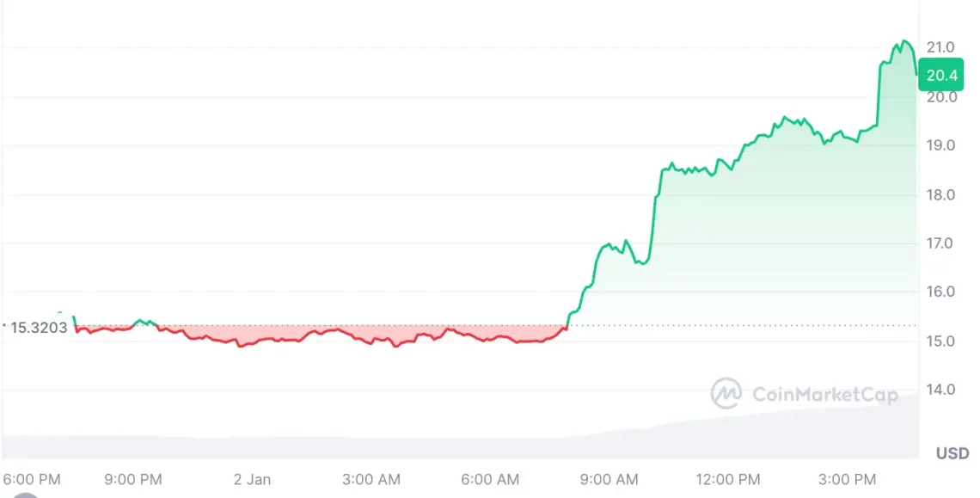Screen dimensions: 980x498
Task: Click the 12:00 PM time axis label
Action: pyautogui.click(x=727, y=478)
